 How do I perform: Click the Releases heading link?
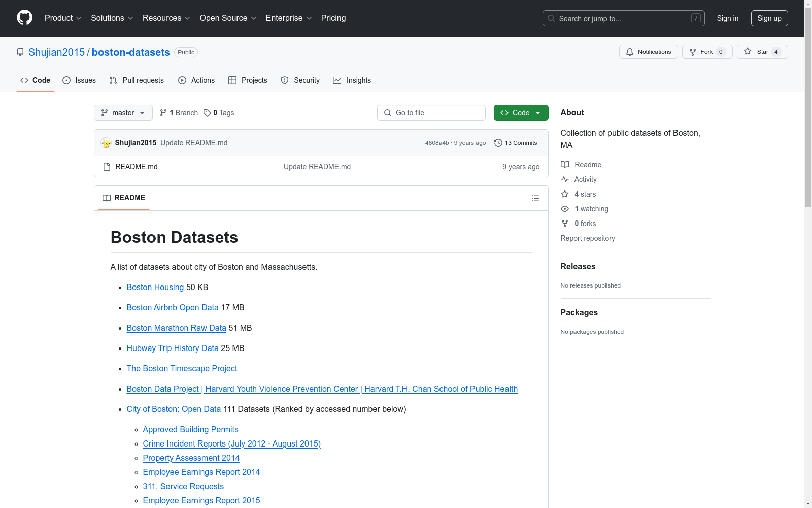[x=578, y=266]
